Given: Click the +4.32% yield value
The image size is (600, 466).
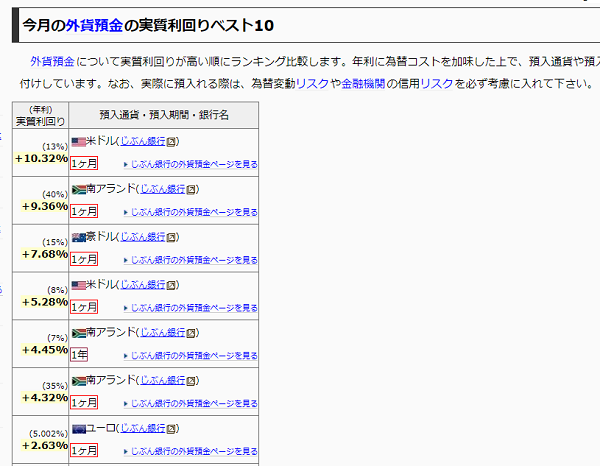Looking at the screenshot, I should coord(45,398).
